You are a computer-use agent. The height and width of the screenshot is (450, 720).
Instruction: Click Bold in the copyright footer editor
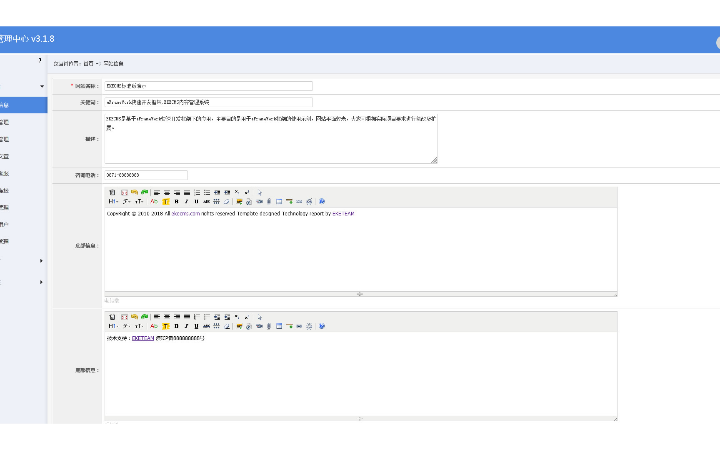pyautogui.click(x=177, y=201)
